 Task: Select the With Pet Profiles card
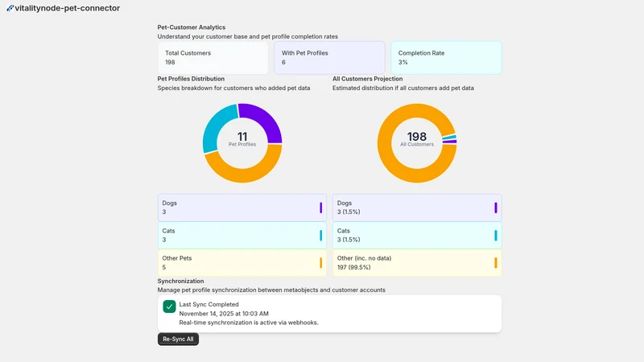(x=329, y=58)
